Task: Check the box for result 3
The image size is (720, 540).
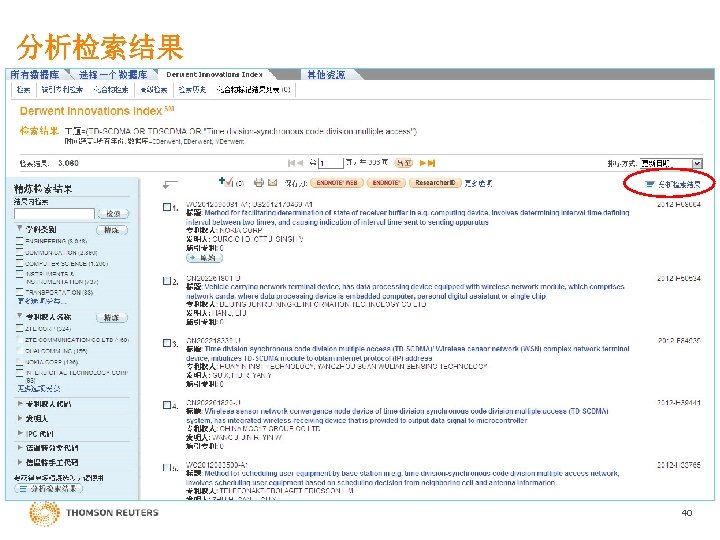Action: click(167, 343)
